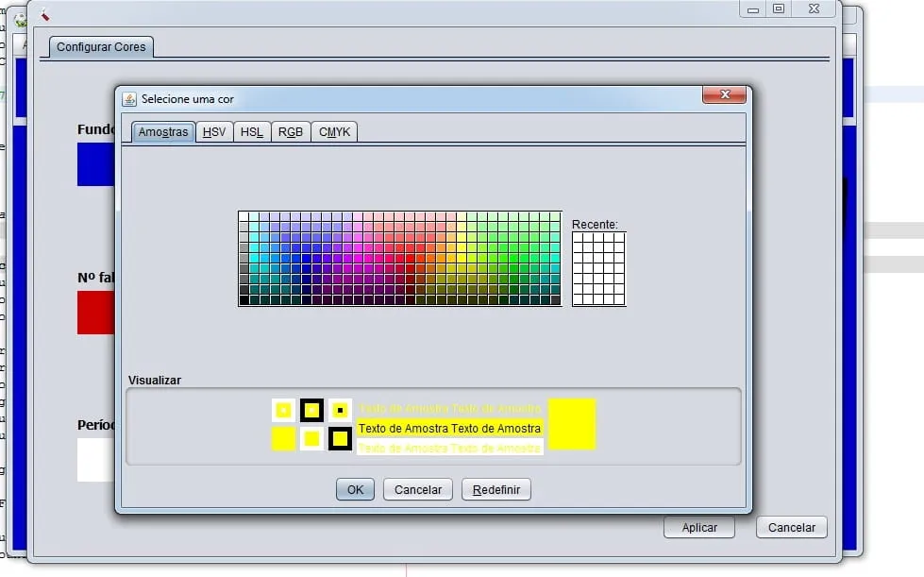Open the CMYK color tab
Screen dimensions: 924x577
pyautogui.click(x=334, y=132)
